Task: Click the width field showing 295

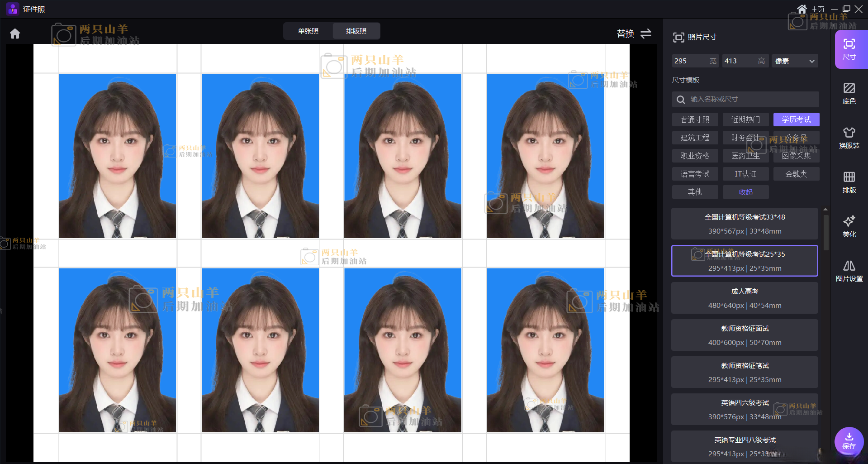Action: click(690, 61)
